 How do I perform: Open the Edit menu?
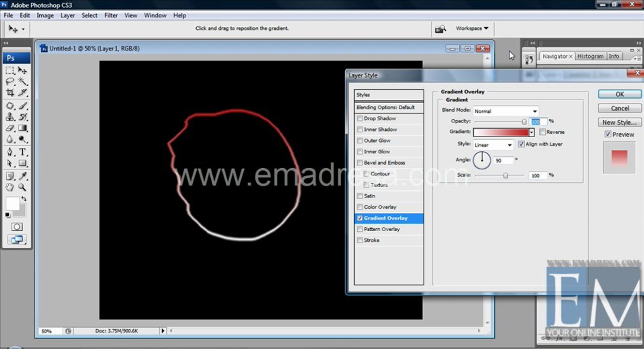(x=25, y=16)
